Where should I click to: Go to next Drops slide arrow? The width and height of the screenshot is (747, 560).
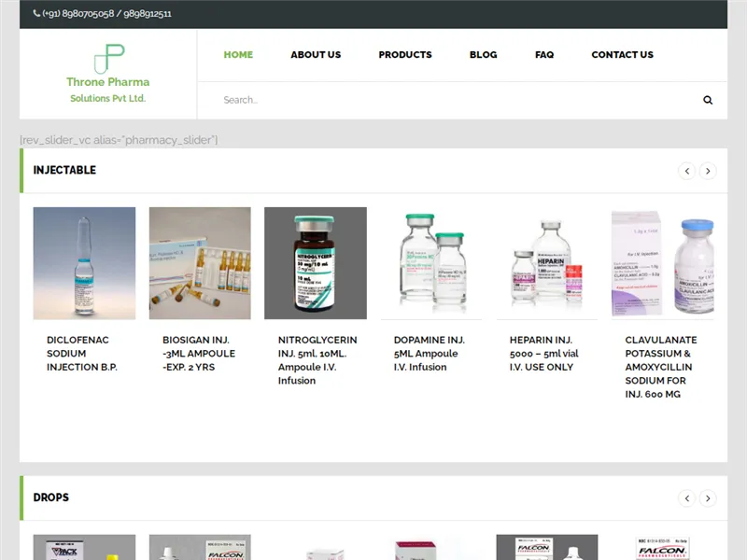click(x=708, y=498)
